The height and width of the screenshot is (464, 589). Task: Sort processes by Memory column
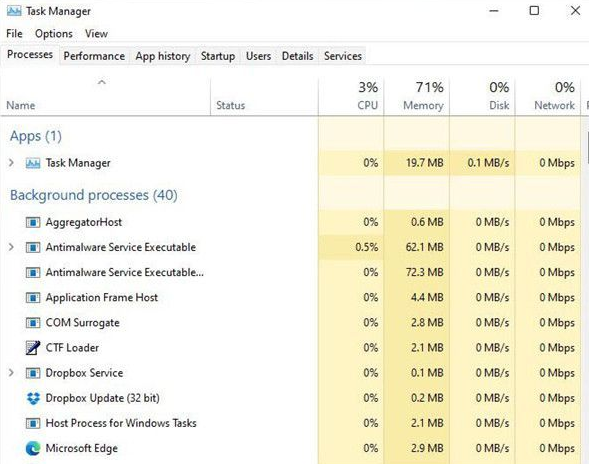[x=417, y=96]
